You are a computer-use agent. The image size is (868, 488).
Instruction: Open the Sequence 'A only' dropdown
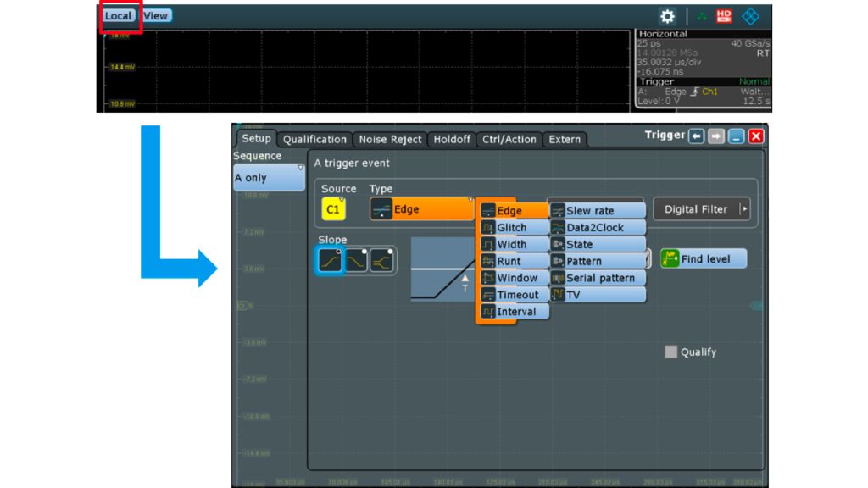click(269, 178)
